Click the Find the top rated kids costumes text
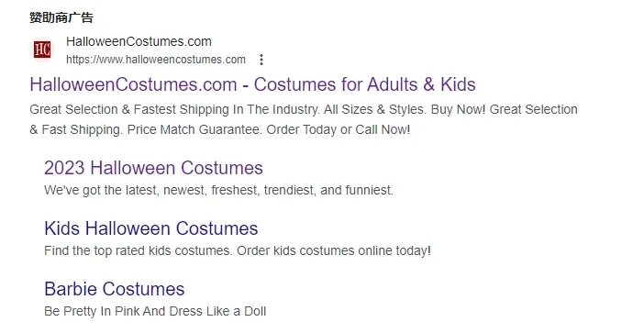Image resolution: width=644 pixels, height=333 pixels. [139, 250]
